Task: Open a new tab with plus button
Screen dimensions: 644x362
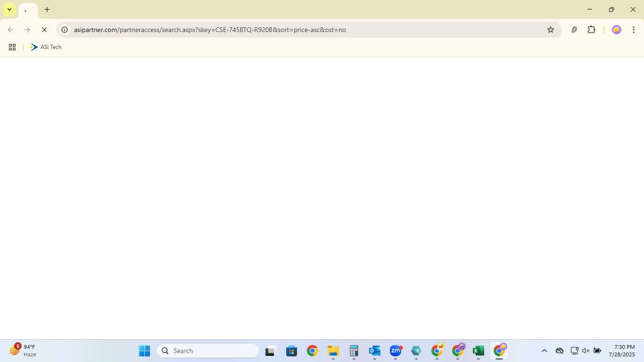Action: click(x=47, y=9)
